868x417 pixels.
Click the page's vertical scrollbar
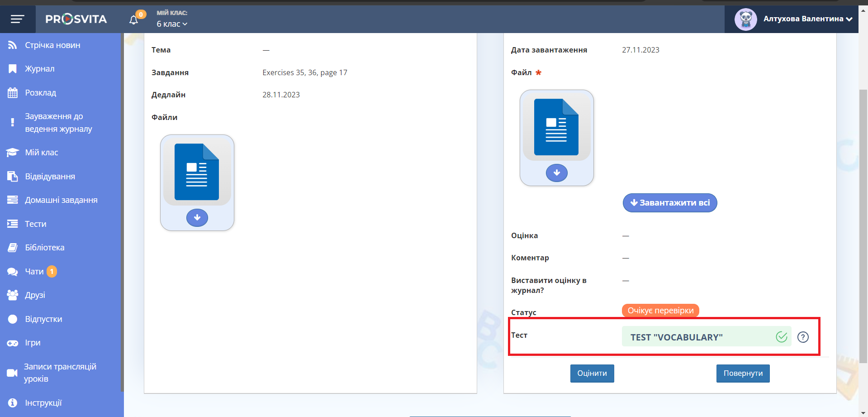pyautogui.click(x=863, y=217)
